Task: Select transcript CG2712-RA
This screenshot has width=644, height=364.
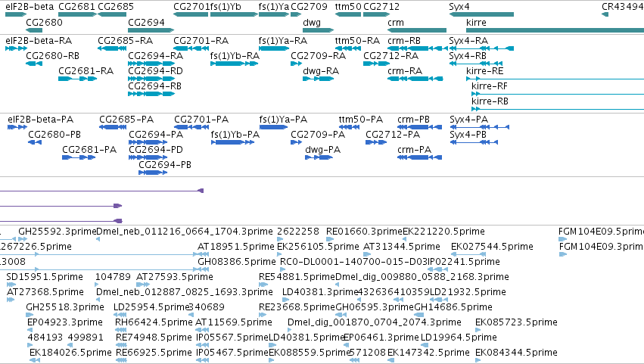Action: click(x=391, y=56)
